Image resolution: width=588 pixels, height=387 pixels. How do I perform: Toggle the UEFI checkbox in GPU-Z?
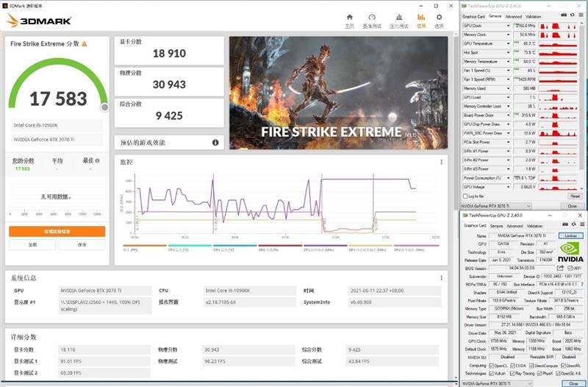coord(570,269)
